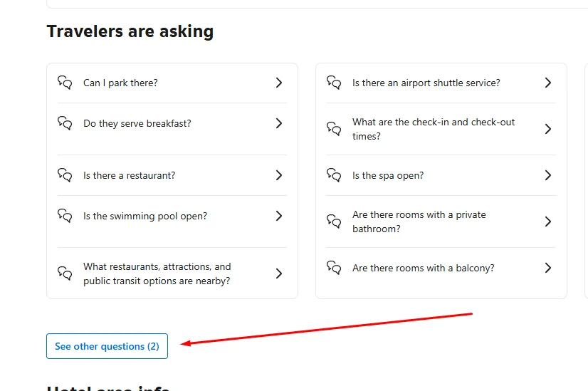
Task: Open 'Is the spa open?' question text
Action: pyautogui.click(x=388, y=175)
